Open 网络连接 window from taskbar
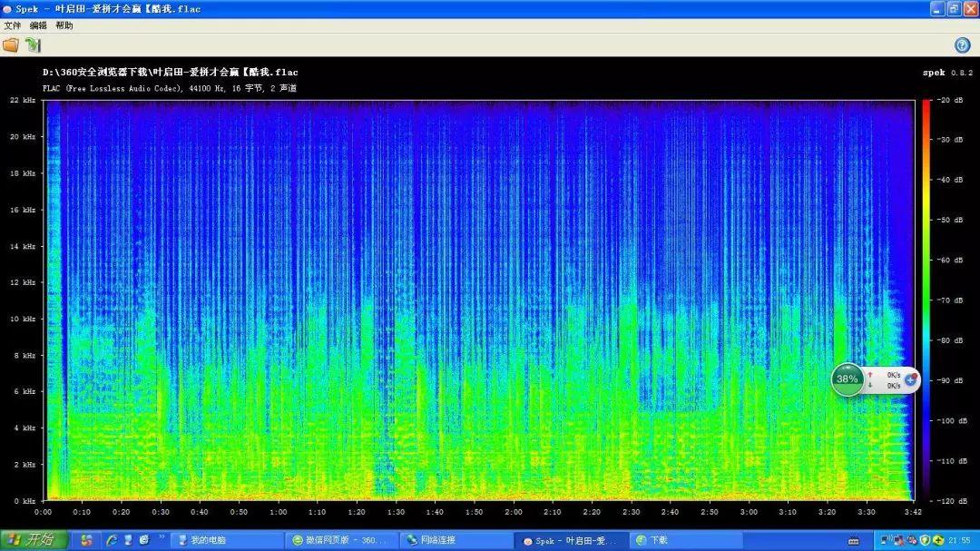This screenshot has width=980, height=551. click(x=455, y=540)
